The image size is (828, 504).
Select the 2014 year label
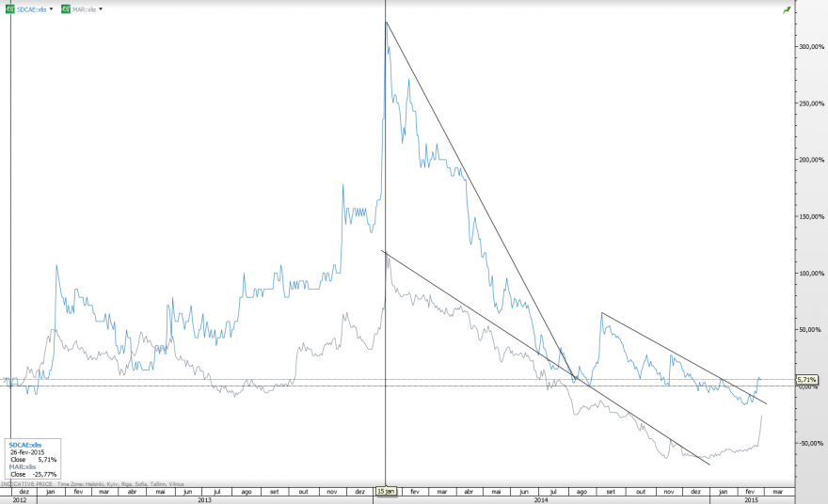541,500
